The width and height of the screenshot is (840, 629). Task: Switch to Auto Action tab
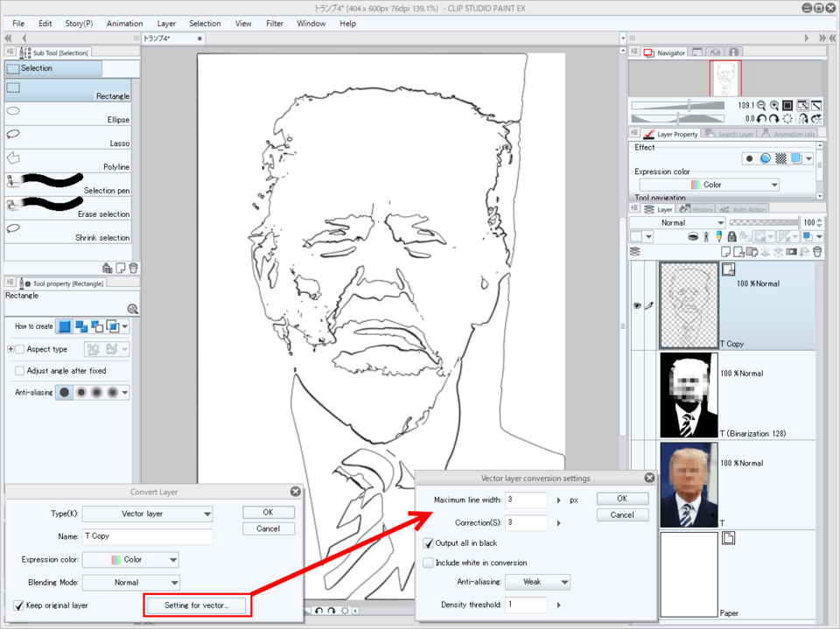click(744, 209)
